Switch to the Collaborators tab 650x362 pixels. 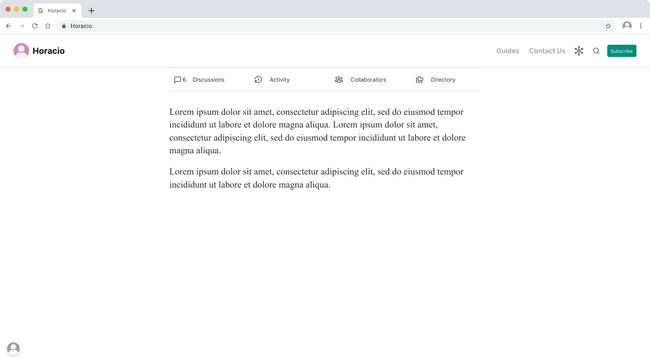coord(368,80)
